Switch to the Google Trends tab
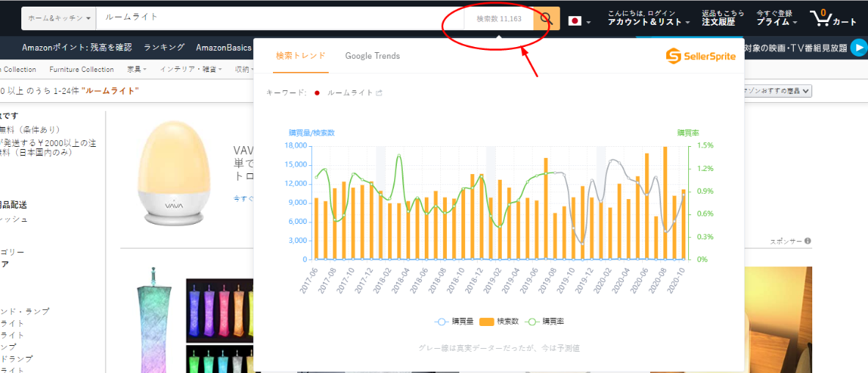 pyautogui.click(x=372, y=56)
